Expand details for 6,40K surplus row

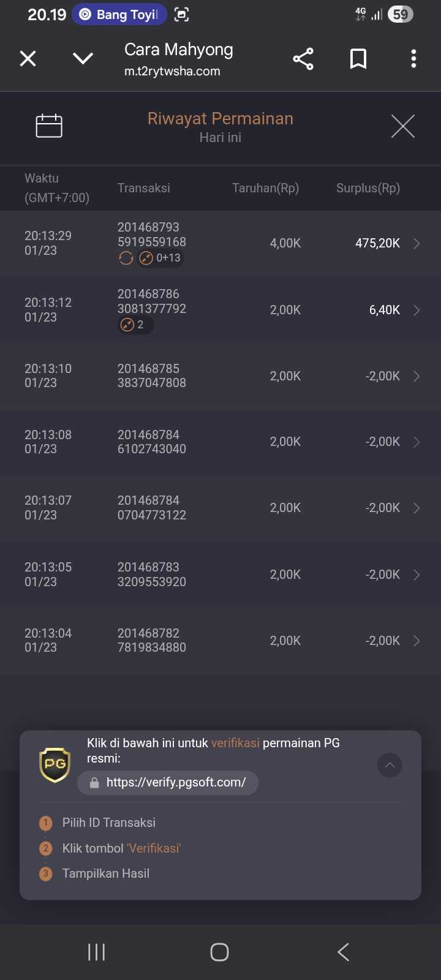[x=417, y=310]
